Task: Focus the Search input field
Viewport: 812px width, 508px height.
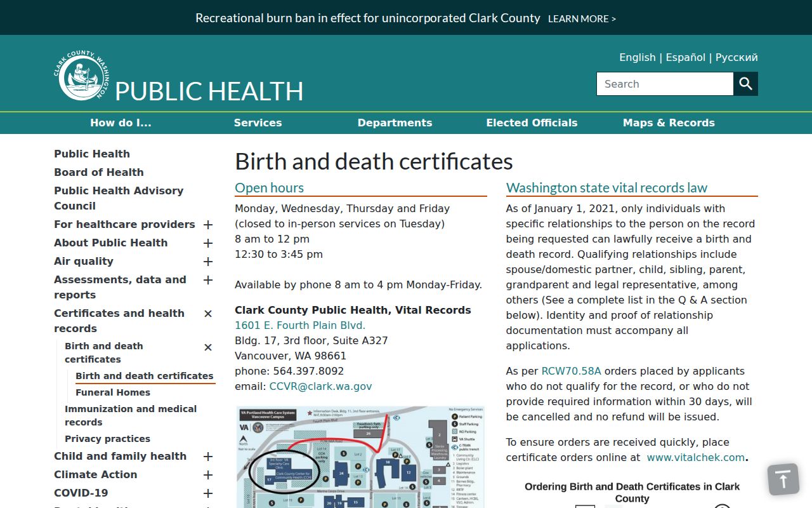Action: point(665,84)
